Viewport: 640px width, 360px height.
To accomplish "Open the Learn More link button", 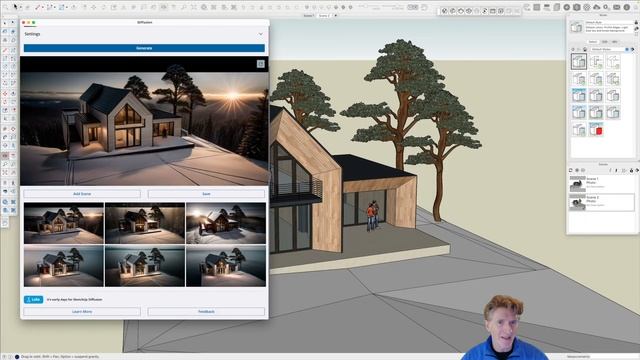I will click(x=82, y=311).
